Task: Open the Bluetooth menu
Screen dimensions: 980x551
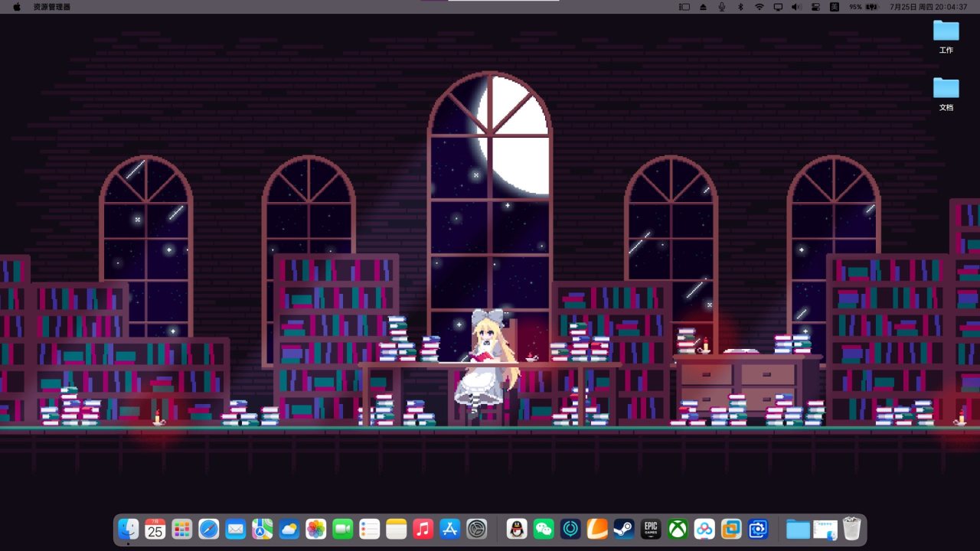Action: pos(740,7)
